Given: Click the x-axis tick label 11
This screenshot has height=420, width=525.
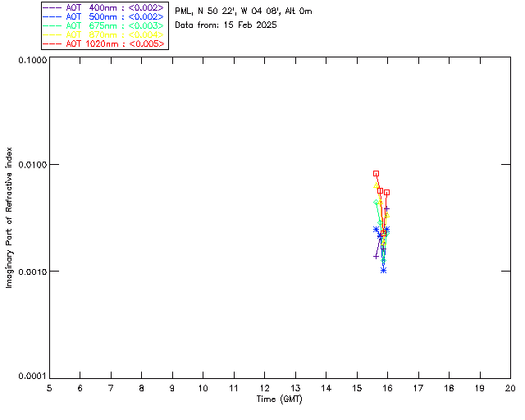Looking at the screenshot, I should point(234,388).
